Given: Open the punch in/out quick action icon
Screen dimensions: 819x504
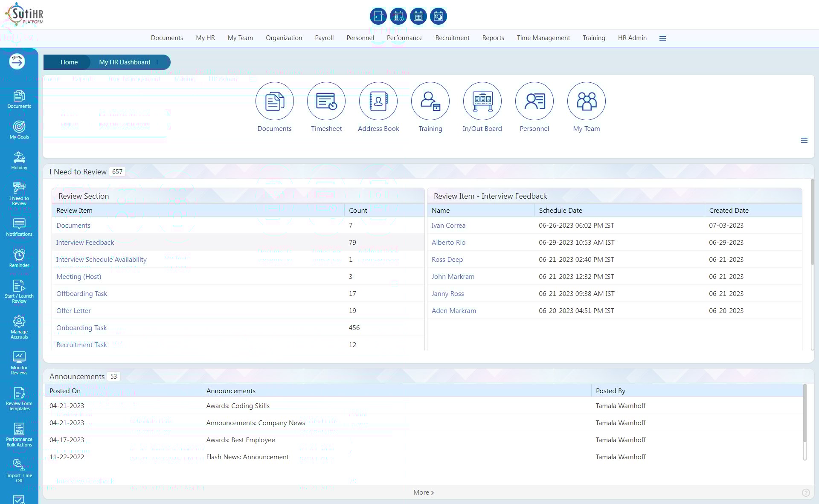Looking at the screenshot, I should [378, 16].
